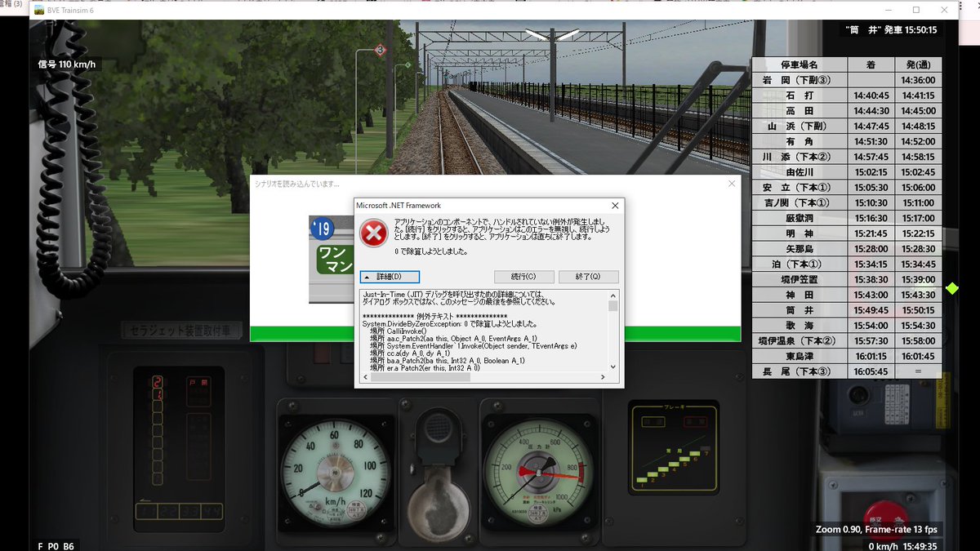Click the 高田 station name in timetable

[800, 111]
